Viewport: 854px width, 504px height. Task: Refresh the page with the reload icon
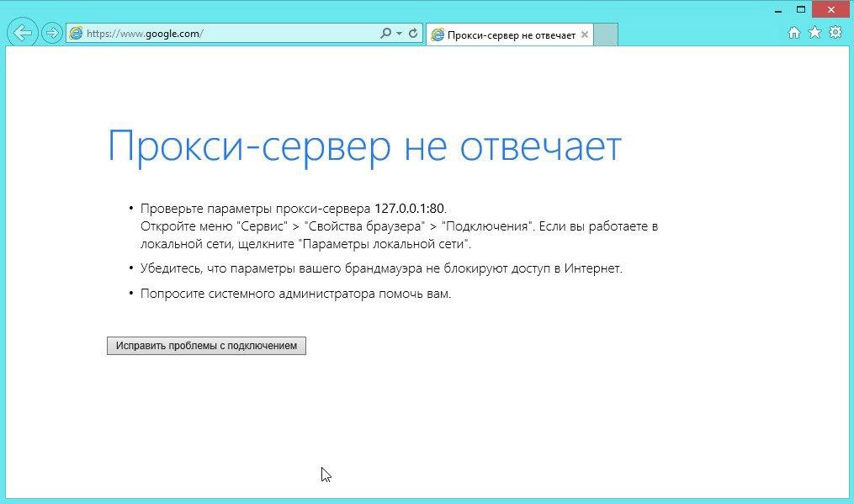(x=411, y=34)
